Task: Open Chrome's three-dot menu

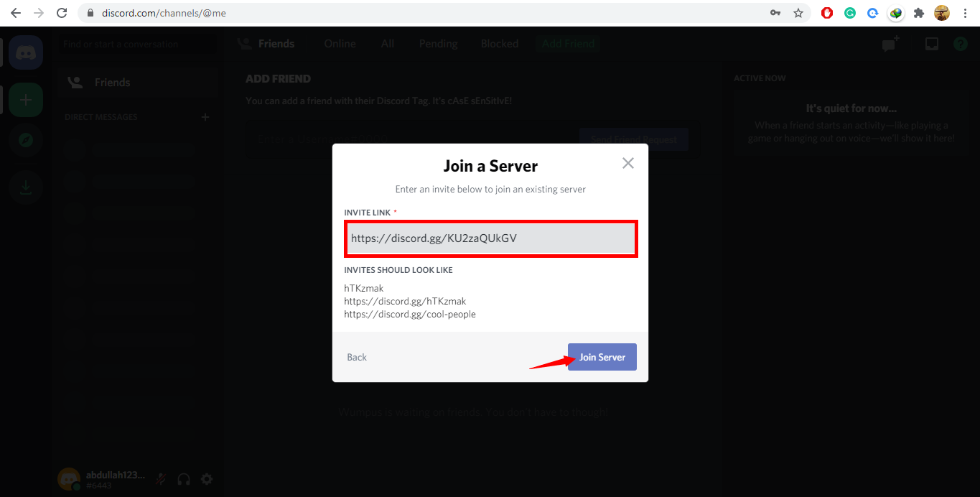Action: tap(965, 13)
